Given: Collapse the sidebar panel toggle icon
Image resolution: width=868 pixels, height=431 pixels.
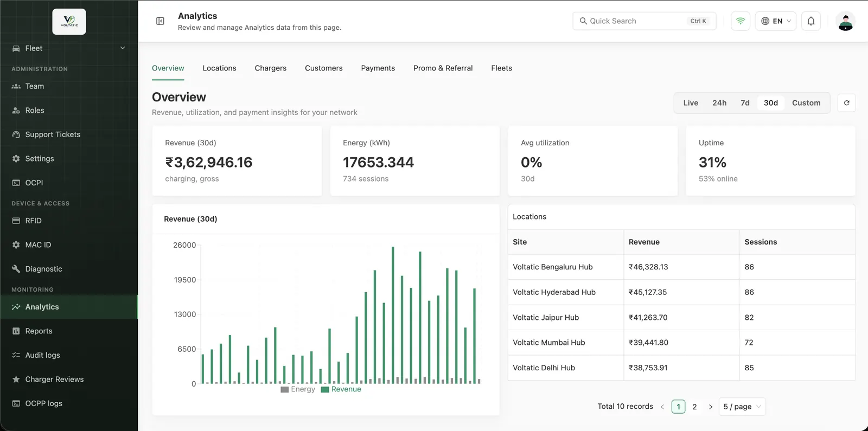Looking at the screenshot, I should (160, 21).
